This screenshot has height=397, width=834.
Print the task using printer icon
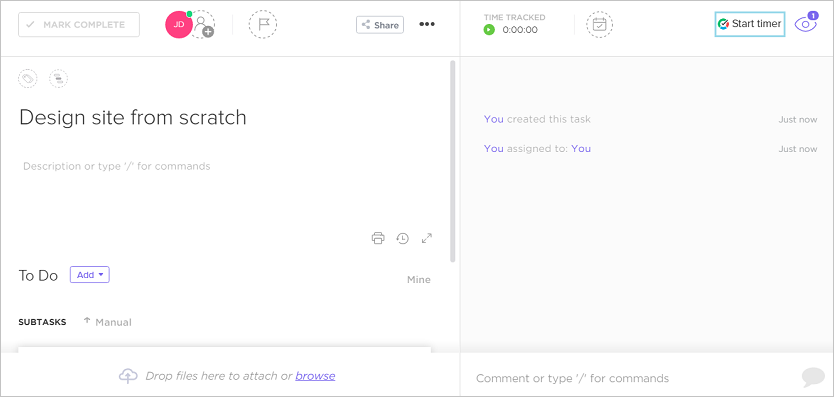point(378,238)
